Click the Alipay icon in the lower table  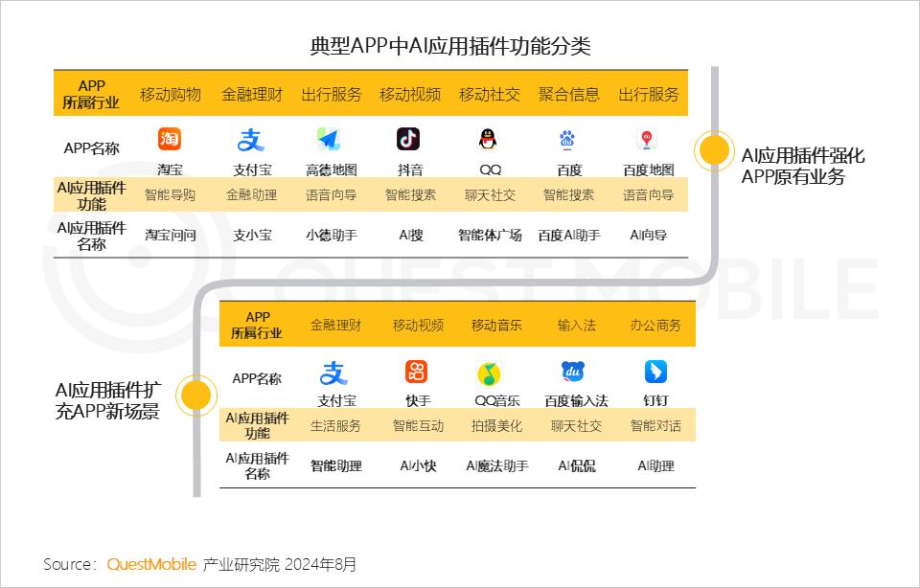click(333, 373)
